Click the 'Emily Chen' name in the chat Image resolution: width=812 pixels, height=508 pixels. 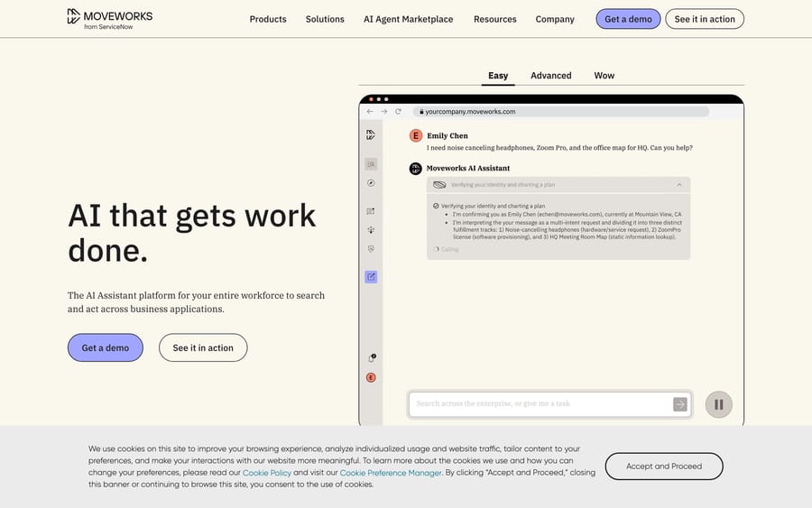448,135
